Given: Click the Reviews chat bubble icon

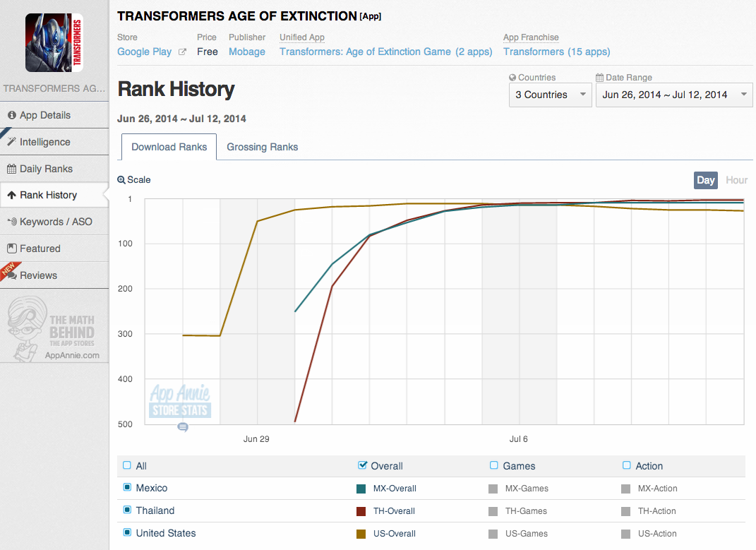Looking at the screenshot, I should coord(11,275).
